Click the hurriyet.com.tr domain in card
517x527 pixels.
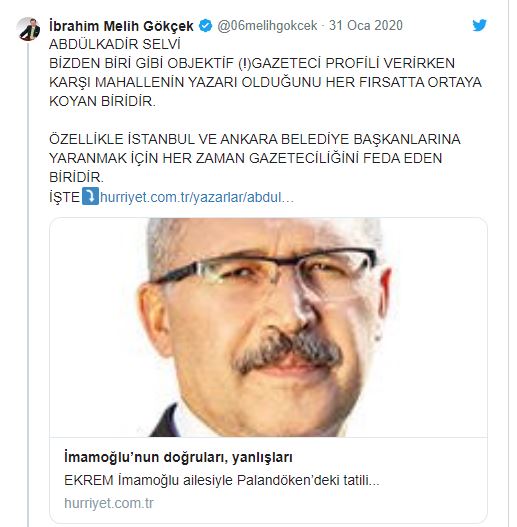(x=109, y=503)
